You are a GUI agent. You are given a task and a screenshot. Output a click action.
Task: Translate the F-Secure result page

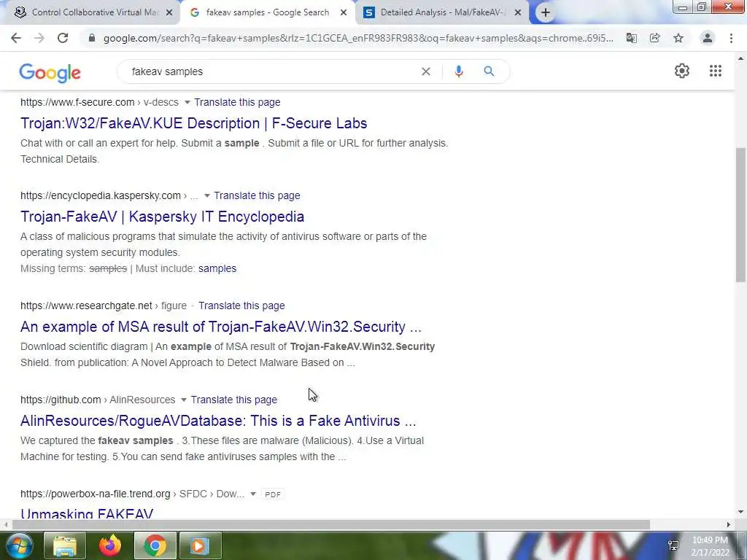[x=237, y=102]
